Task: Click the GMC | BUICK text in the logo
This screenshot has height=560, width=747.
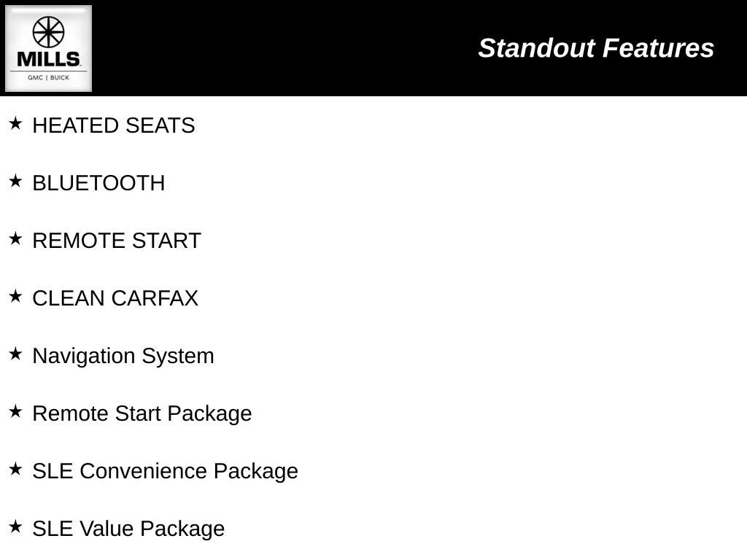Action: (x=49, y=77)
